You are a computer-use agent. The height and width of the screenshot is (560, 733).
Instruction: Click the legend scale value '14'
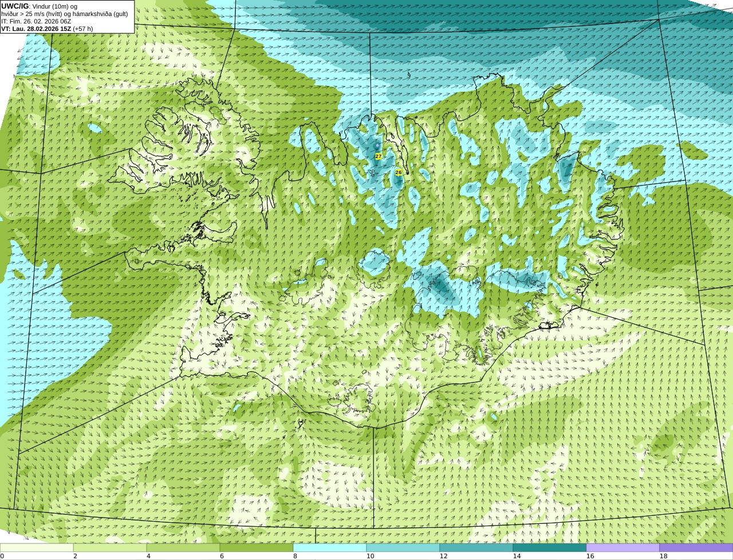coord(517,556)
